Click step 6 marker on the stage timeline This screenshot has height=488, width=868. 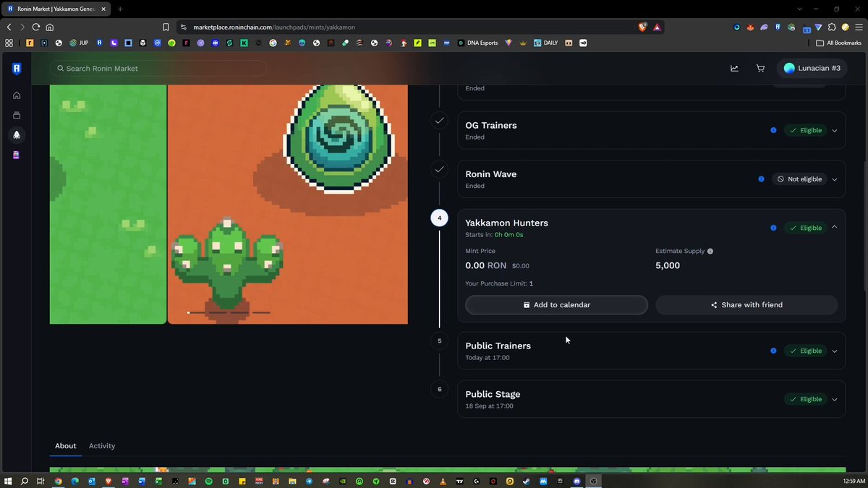click(x=439, y=389)
